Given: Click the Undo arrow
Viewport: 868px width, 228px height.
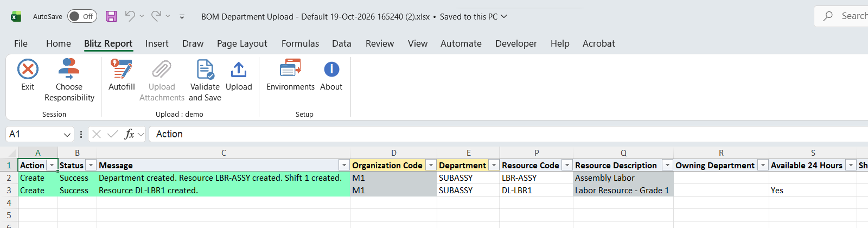Looking at the screenshot, I should [130, 16].
